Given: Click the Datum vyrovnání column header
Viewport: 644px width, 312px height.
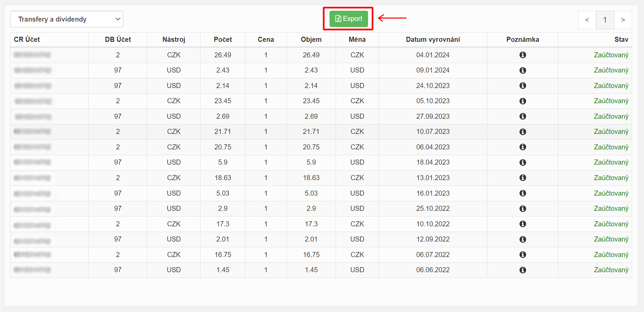Looking at the screenshot, I should click(433, 39).
